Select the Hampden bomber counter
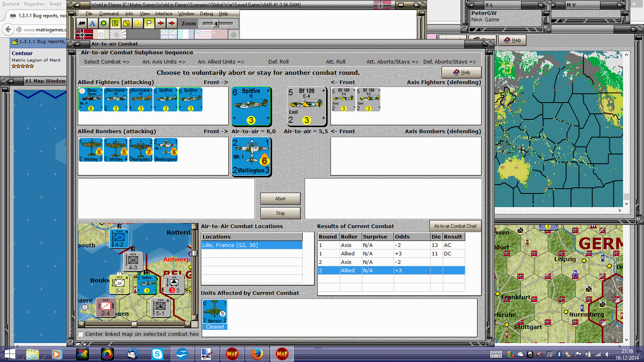 coord(140,150)
